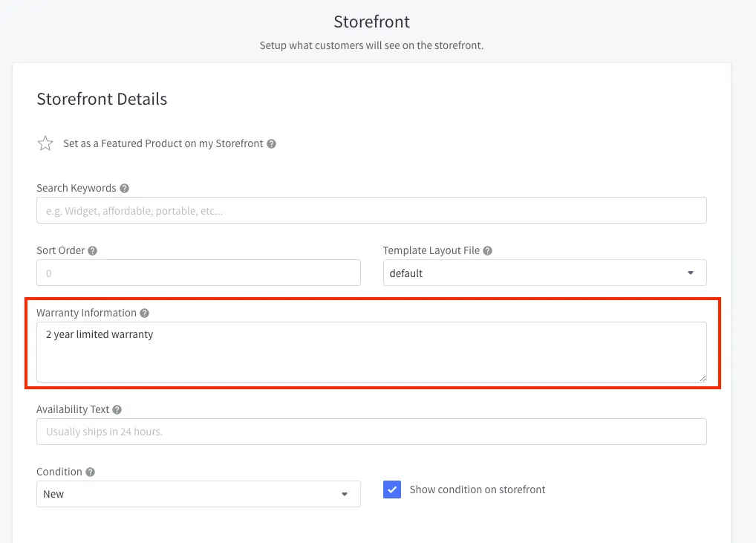Select the Availability Text input box
The image size is (756, 543).
click(x=371, y=432)
